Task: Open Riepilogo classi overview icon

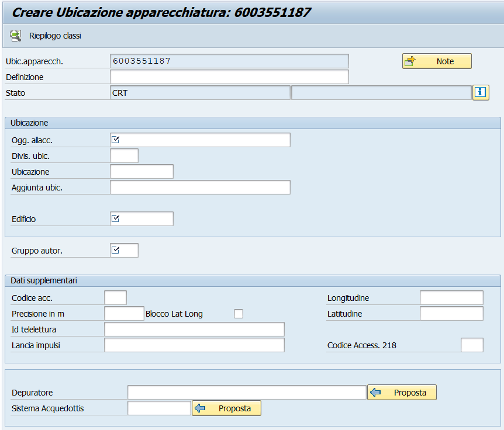Action: coord(15,36)
